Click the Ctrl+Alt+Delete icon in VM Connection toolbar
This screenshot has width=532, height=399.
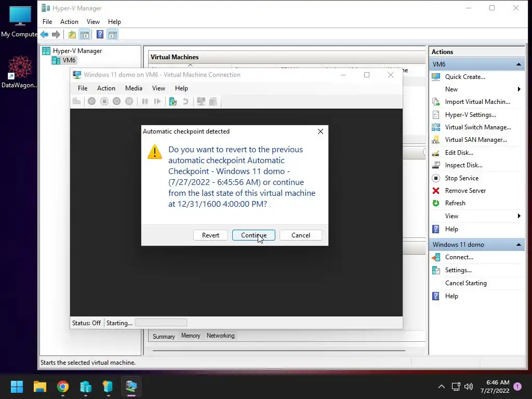pos(77,101)
